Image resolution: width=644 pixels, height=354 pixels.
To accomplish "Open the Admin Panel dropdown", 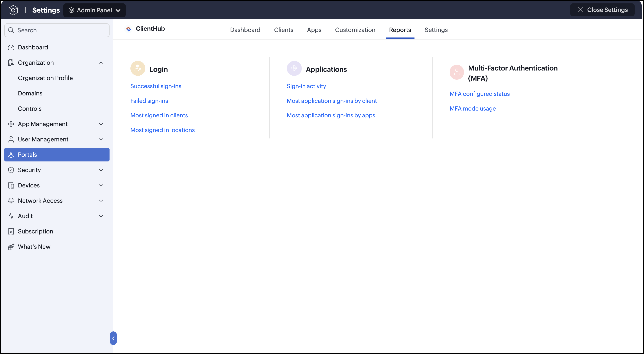I will [94, 10].
